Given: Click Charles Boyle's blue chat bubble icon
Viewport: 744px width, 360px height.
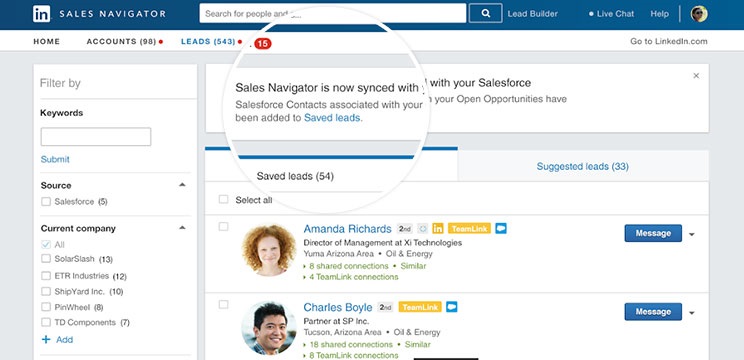Looking at the screenshot, I should (x=452, y=307).
